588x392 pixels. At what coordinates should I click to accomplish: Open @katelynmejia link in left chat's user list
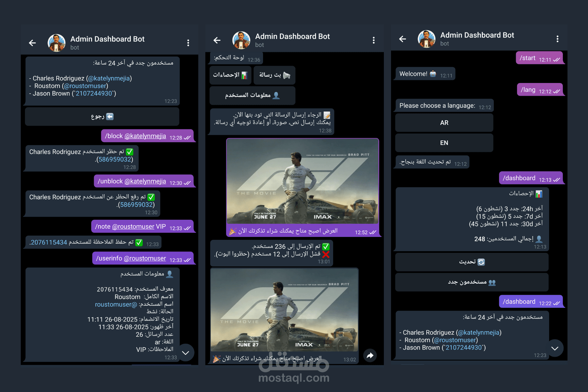pos(109,78)
